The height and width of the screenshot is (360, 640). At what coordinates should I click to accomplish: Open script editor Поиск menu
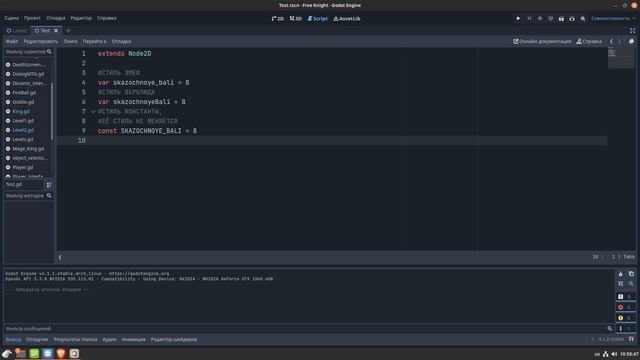tap(70, 41)
